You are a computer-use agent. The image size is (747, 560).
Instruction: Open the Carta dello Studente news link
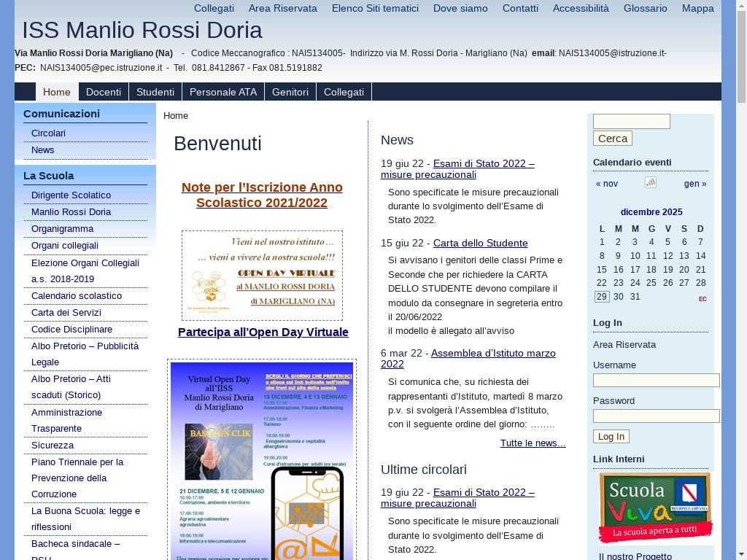click(x=480, y=243)
